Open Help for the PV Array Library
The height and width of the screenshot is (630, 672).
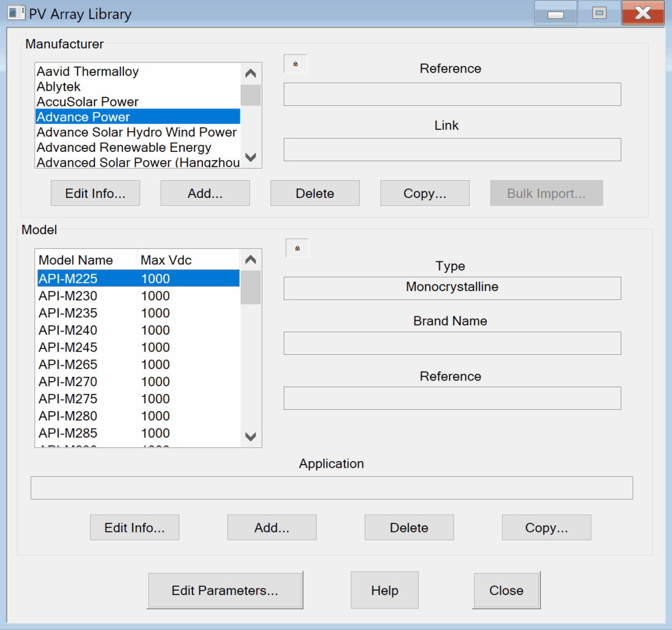(384, 590)
